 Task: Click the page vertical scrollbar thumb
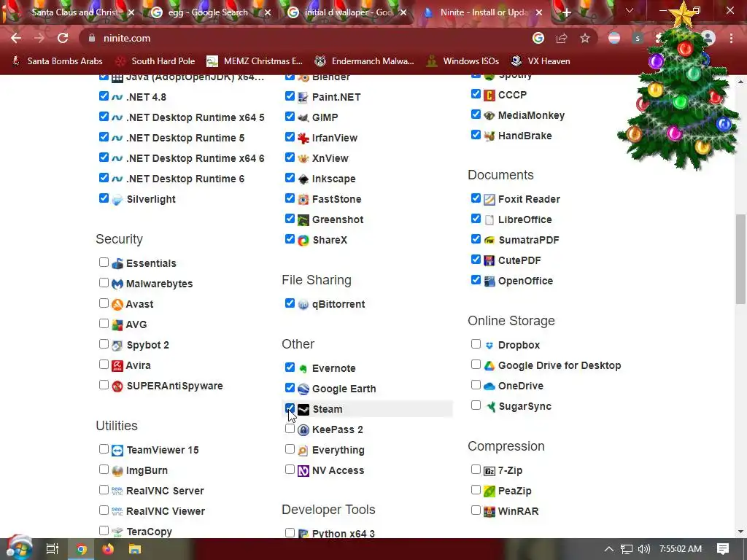click(740, 259)
